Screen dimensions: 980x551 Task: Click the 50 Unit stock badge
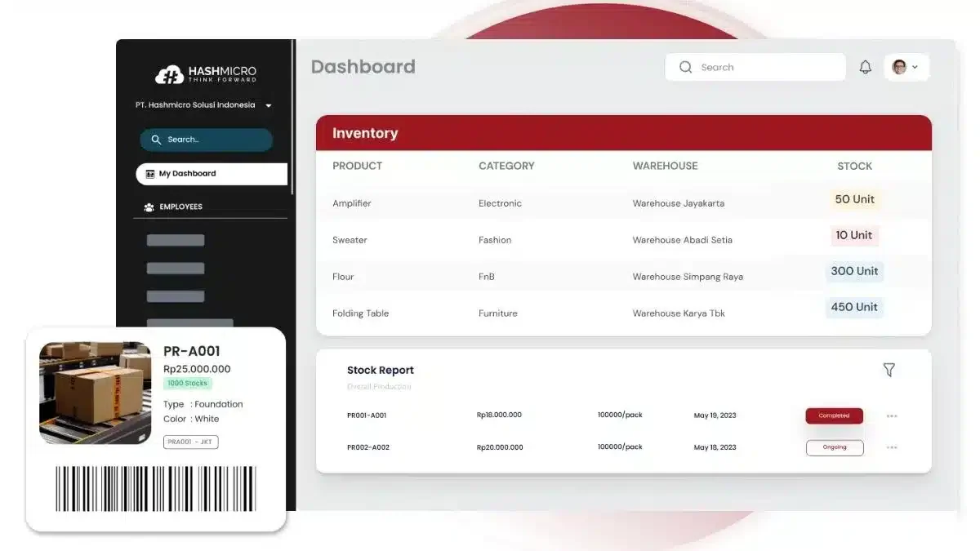coord(854,199)
